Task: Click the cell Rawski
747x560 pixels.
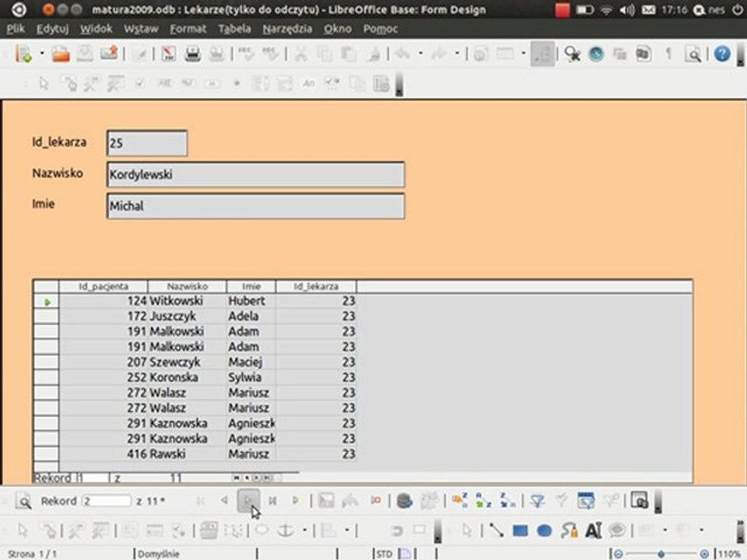Action: [188, 453]
